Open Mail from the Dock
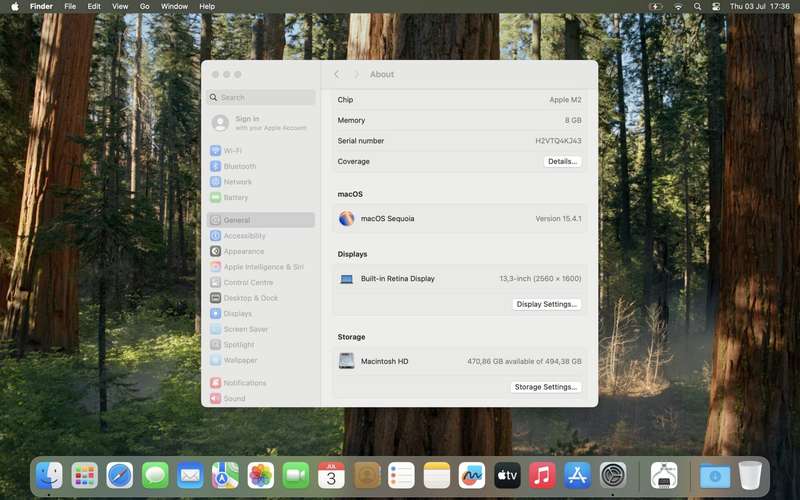Image resolution: width=800 pixels, height=500 pixels. coord(190,476)
